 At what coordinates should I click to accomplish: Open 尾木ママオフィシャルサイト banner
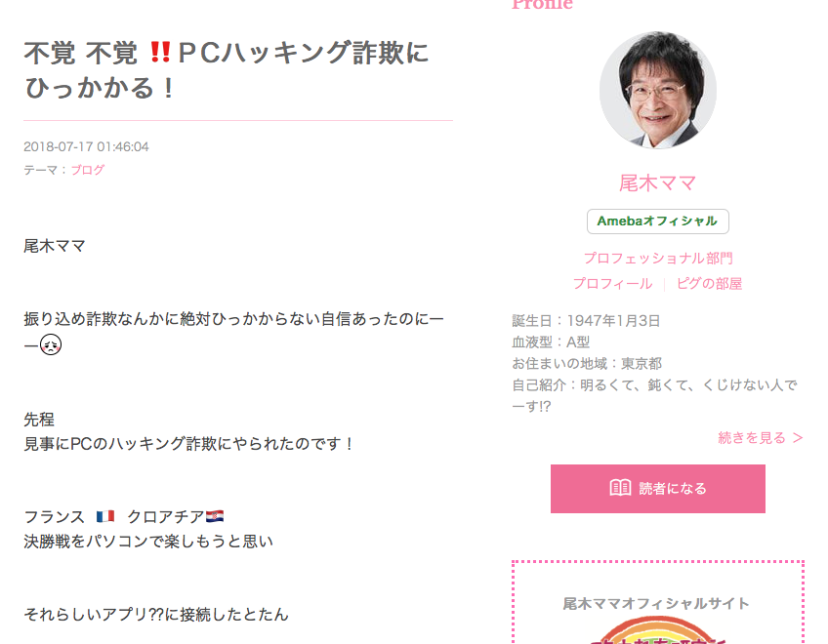657,603
